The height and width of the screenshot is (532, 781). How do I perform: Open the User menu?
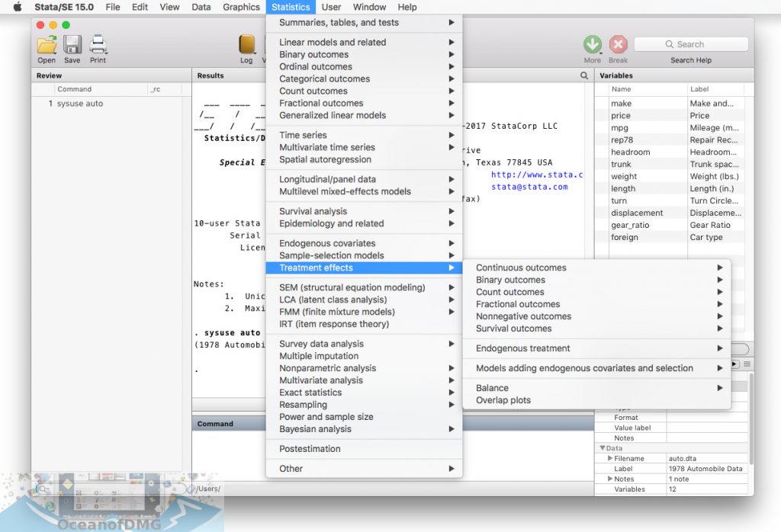tap(331, 7)
